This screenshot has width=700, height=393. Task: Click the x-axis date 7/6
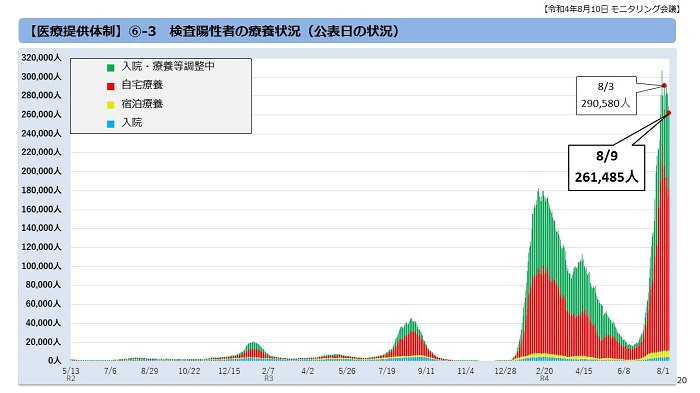click(x=110, y=371)
